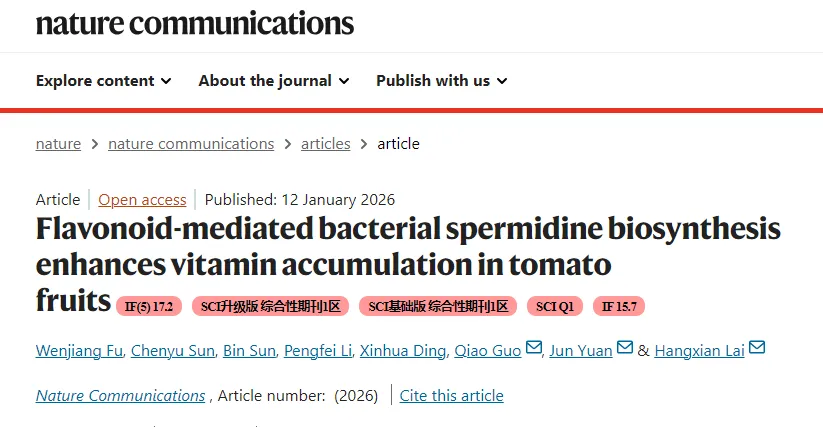Go to the nature breadcrumb link

pos(58,144)
